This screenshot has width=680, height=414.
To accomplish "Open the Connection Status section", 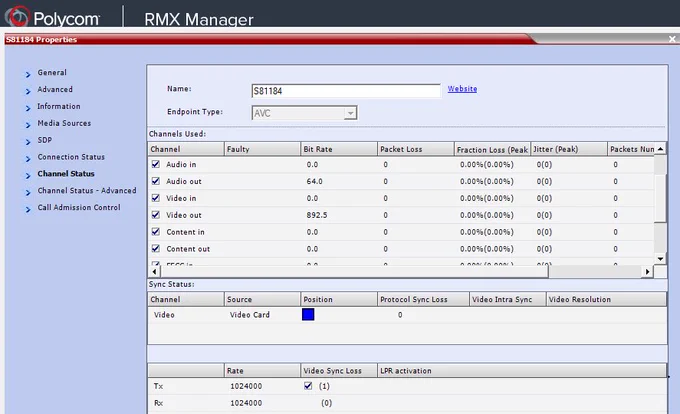I will click(71, 157).
